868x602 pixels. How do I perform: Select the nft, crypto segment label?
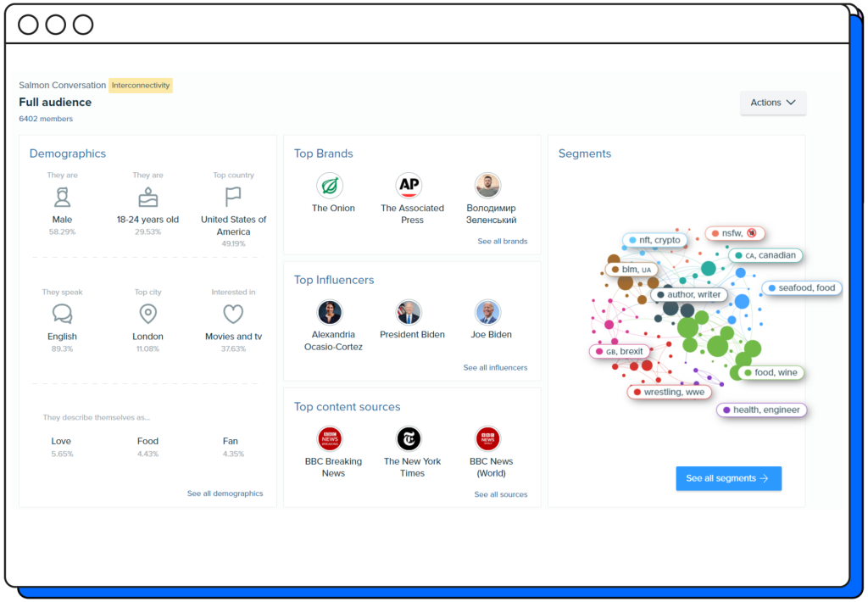point(654,241)
